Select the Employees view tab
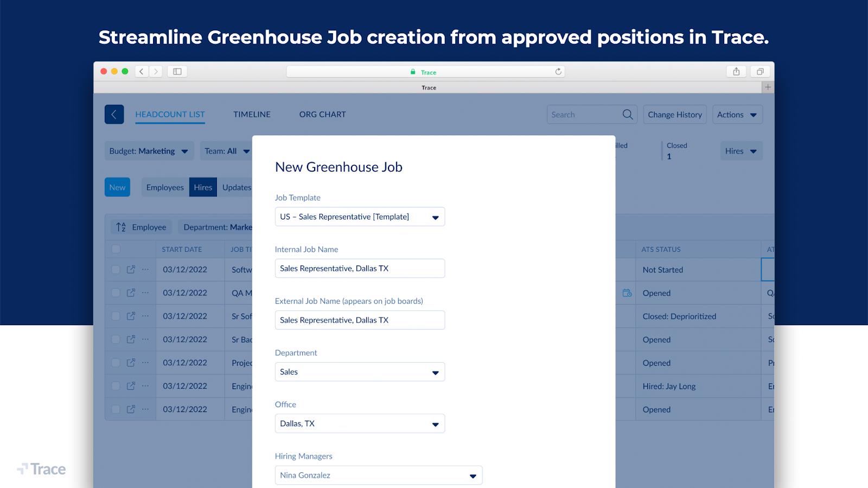The height and width of the screenshot is (488, 868). tap(165, 187)
